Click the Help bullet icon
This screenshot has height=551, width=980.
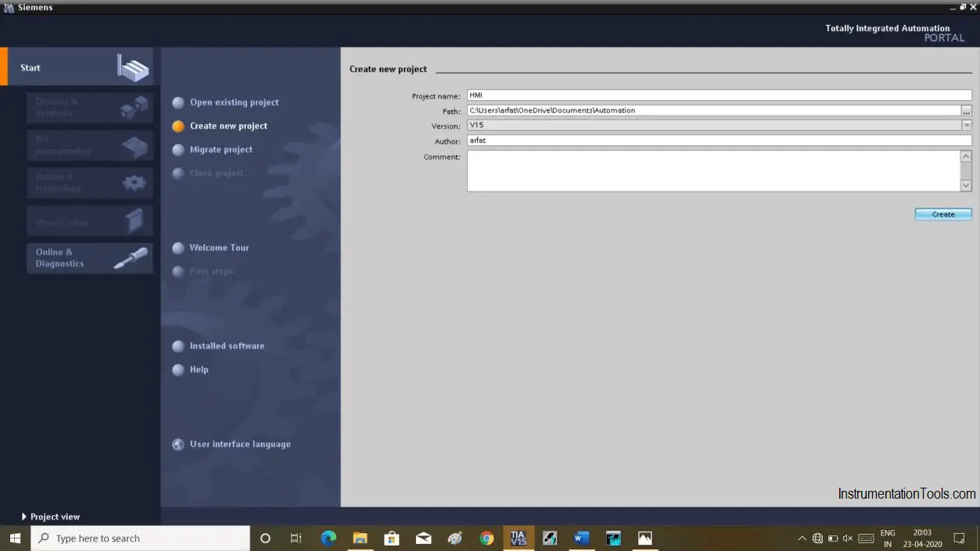point(178,370)
